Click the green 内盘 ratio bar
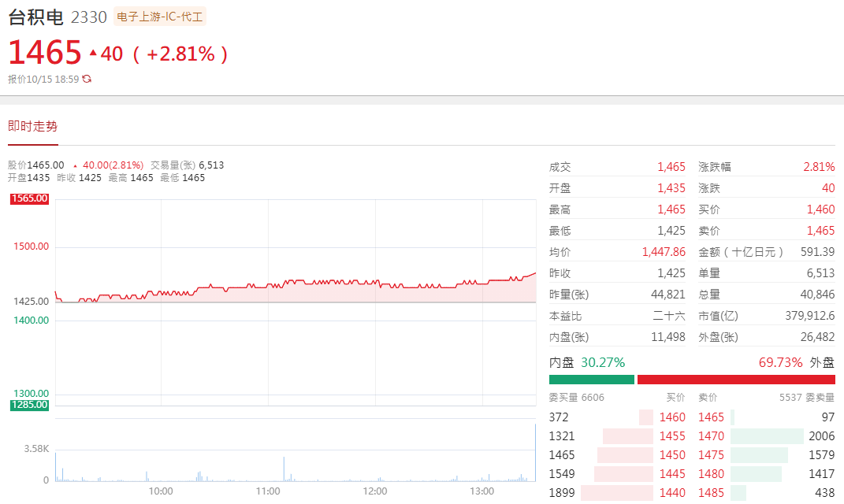Screen dimensions: 844x504 tap(591, 380)
